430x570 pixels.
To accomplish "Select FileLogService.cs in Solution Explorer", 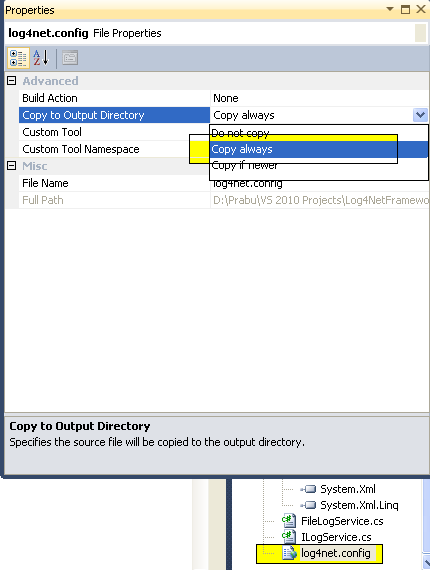I will coord(342,521).
